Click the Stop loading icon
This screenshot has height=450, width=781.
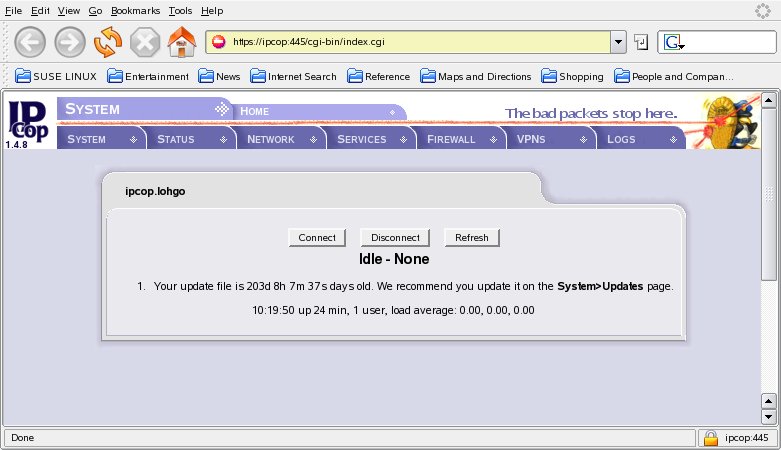point(145,42)
